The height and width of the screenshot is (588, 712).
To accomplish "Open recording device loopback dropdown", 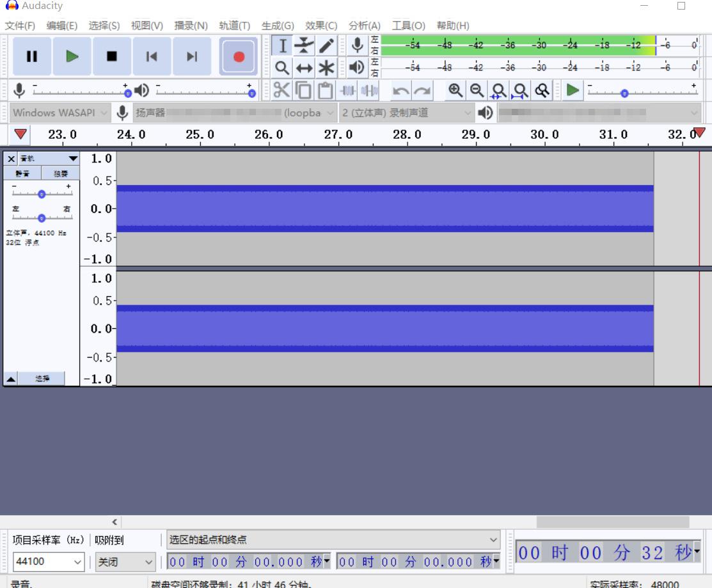I will pos(235,113).
